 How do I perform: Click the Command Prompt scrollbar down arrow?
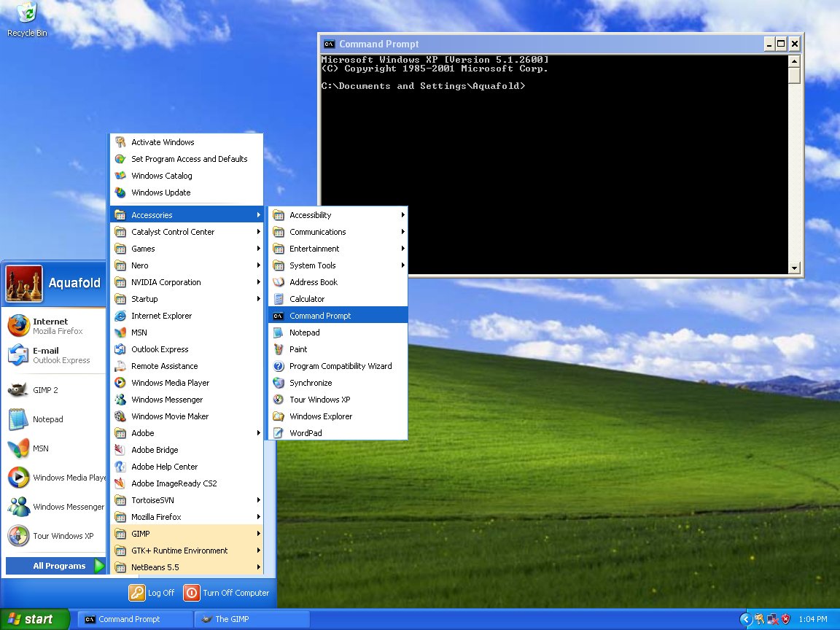795,268
